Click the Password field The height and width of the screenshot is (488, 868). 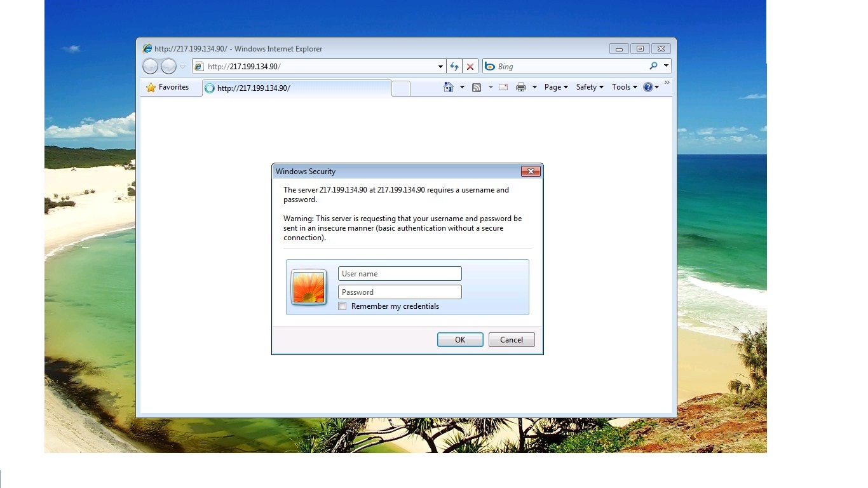400,292
